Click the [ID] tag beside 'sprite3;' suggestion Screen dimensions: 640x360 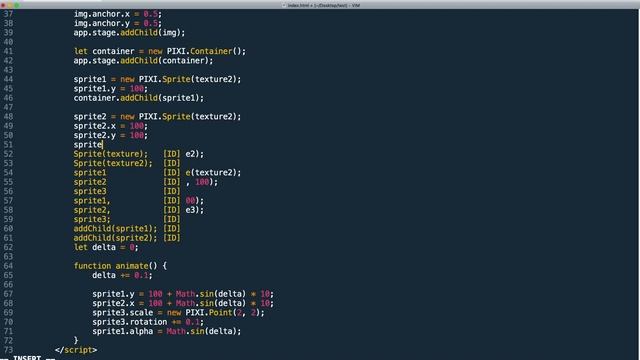click(x=171, y=219)
